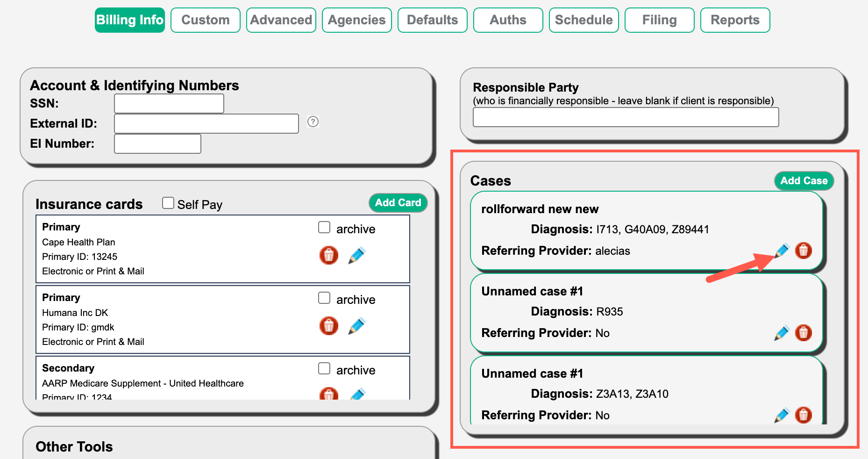Edit the Cape Health Plan insurance card
Image resolution: width=868 pixels, height=459 pixels.
click(x=356, y=255)
